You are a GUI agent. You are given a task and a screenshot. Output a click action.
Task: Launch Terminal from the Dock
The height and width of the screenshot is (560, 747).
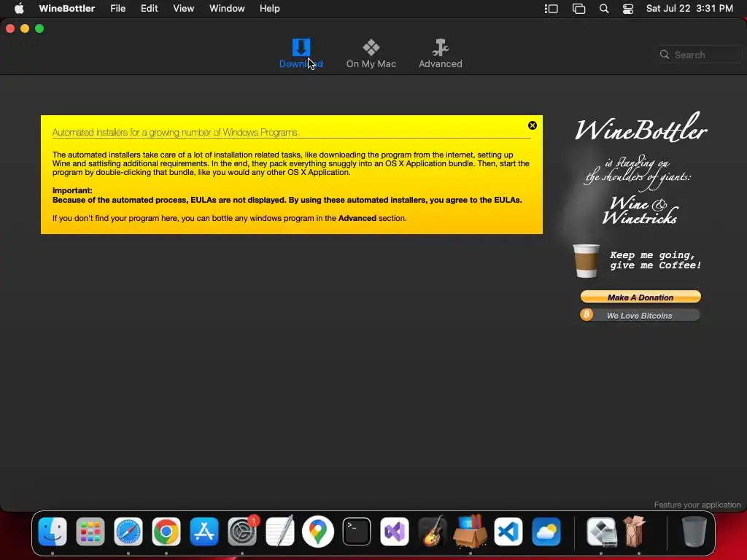356,532
